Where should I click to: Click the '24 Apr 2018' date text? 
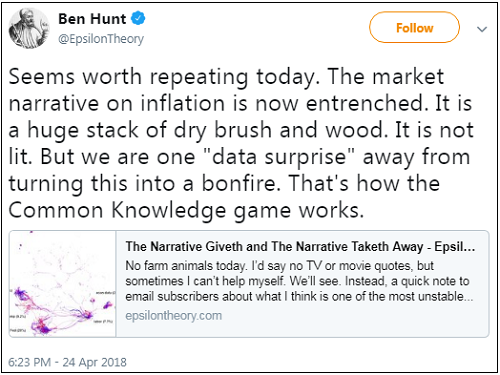click(x=95, y=362)
